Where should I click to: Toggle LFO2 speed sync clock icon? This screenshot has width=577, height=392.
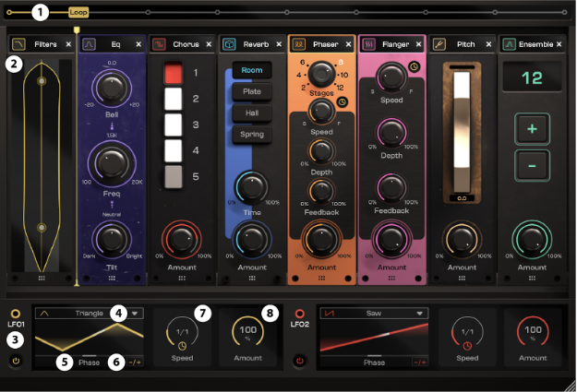click(x=467, y=346)
